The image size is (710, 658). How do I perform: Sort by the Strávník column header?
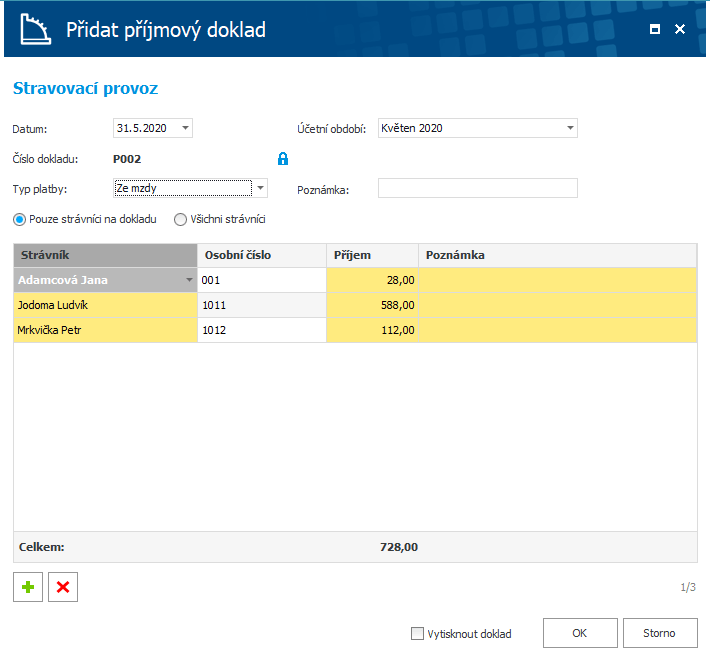coord(106,255)
